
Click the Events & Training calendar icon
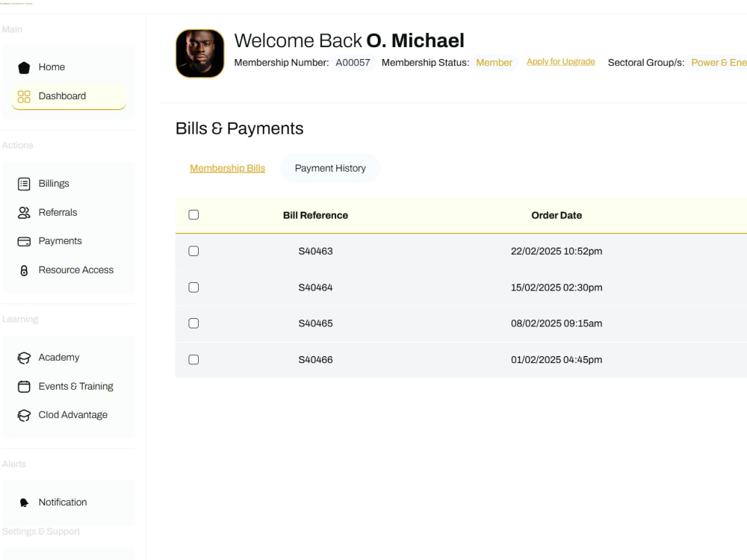pos(24,386)
